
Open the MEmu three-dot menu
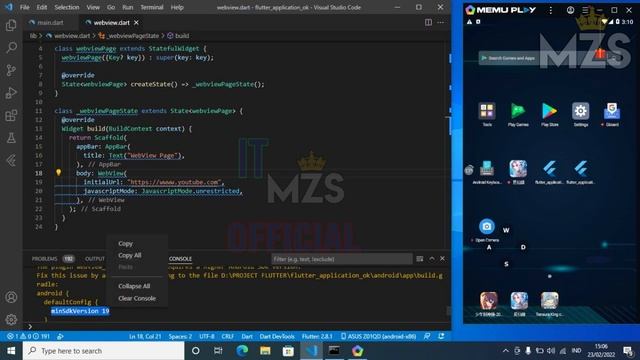[551, 10]
